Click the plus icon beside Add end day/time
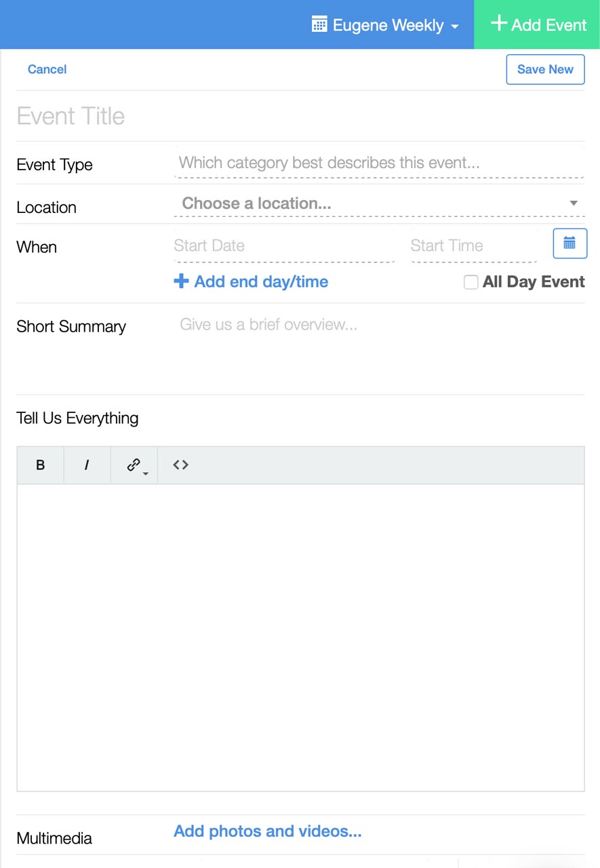Image resolution: width=600 pixels, height=868 pixels. pyautogui.click(x=181, y=281)
